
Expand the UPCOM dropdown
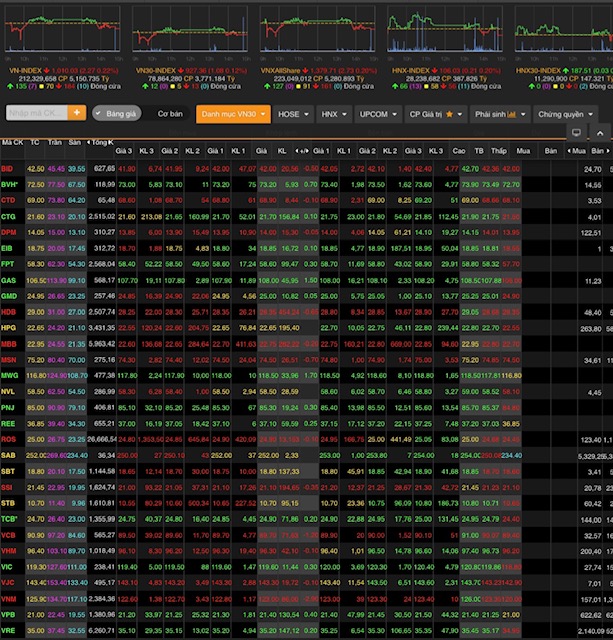pyautogui.click(x=378, y=115)
